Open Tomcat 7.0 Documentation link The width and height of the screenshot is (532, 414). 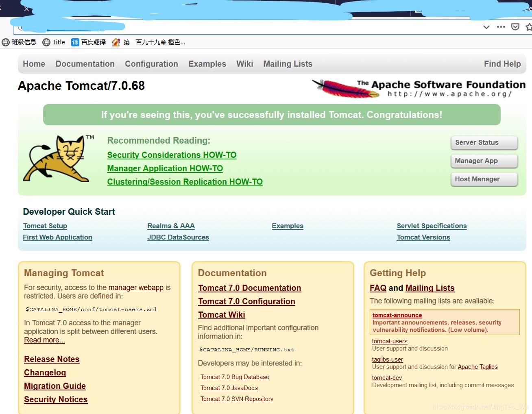[x=250, y=288]
